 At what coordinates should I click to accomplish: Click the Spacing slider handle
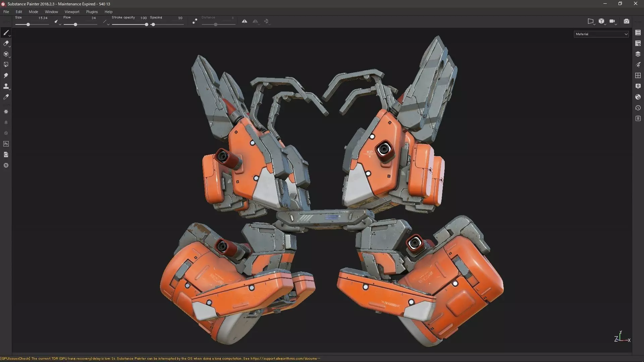coord(153,24)
